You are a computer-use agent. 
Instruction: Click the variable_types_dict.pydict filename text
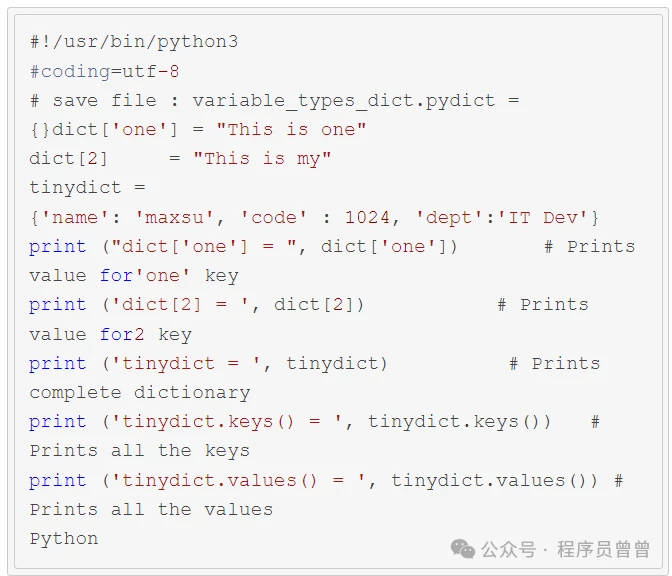pos(344,101)
